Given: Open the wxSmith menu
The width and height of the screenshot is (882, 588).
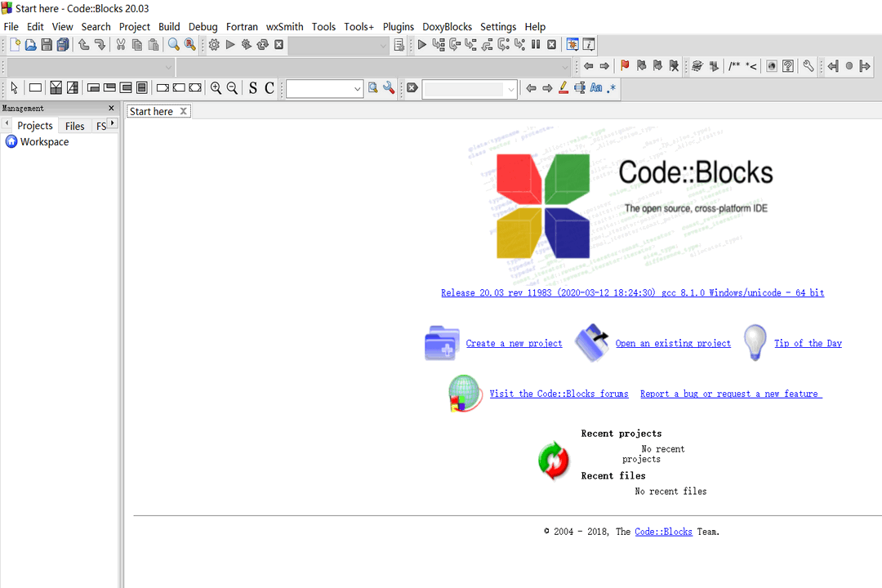Looking at the screenshot, I should [x=285, y=26].
